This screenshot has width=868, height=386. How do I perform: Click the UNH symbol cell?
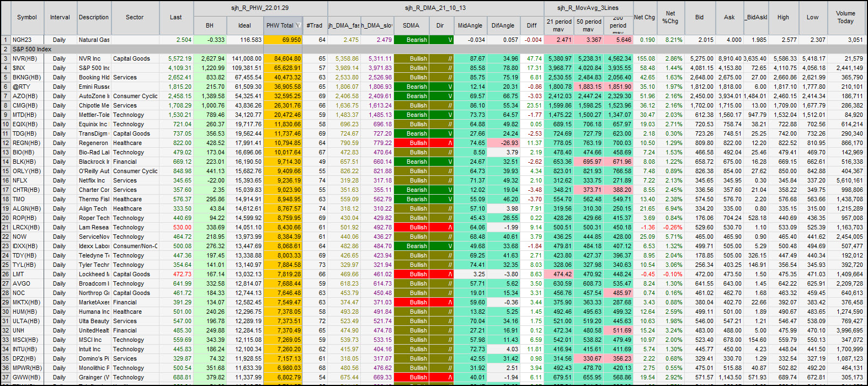pyautogui.click(x=27, y=330)
